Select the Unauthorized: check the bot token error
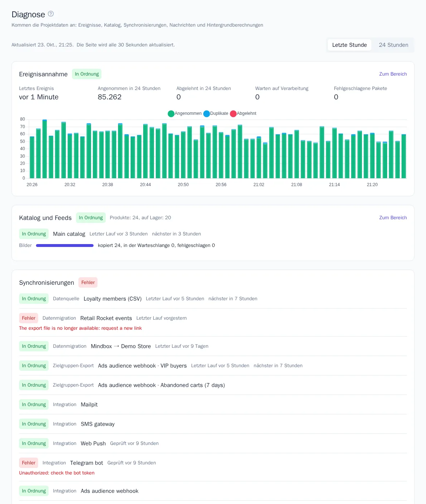 (57, 473)
